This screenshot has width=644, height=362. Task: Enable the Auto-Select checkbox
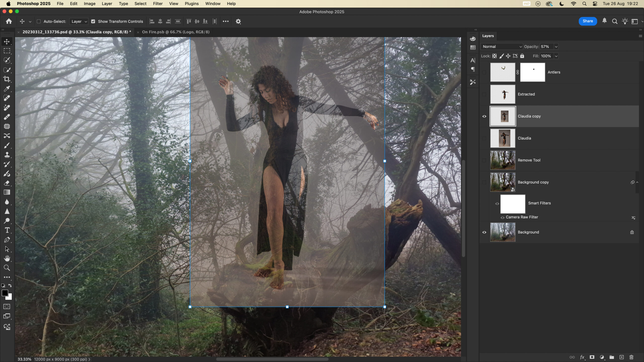point(39,21)
